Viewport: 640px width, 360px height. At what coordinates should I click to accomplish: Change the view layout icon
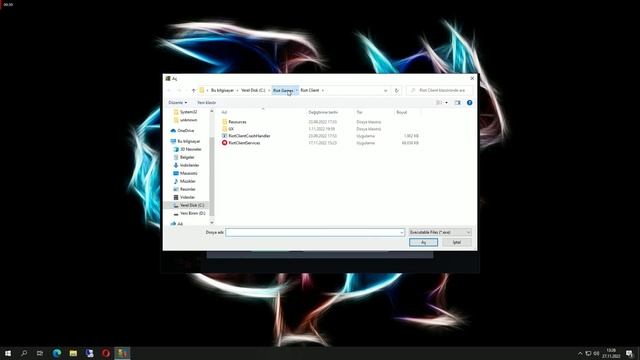click(439, 102)
